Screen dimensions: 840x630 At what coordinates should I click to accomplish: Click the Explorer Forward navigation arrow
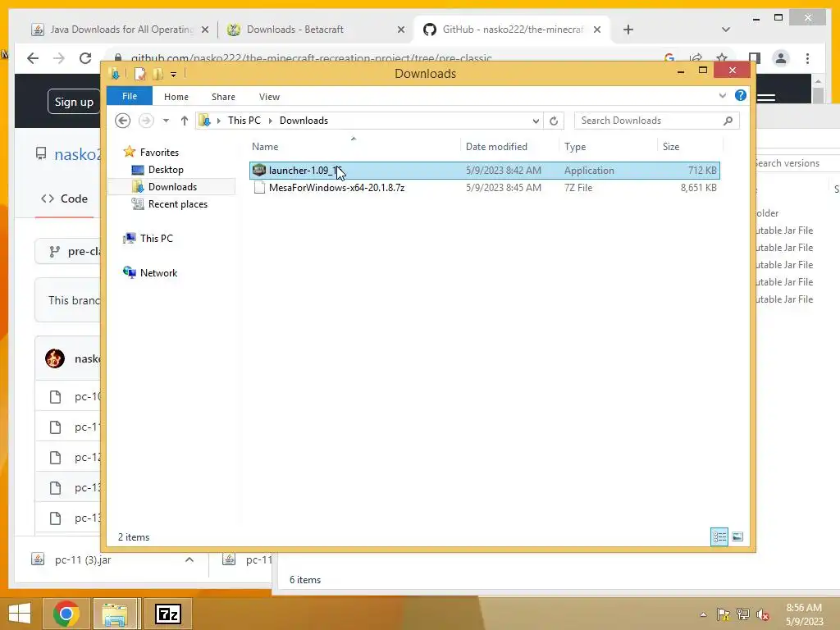pos(146,121)
